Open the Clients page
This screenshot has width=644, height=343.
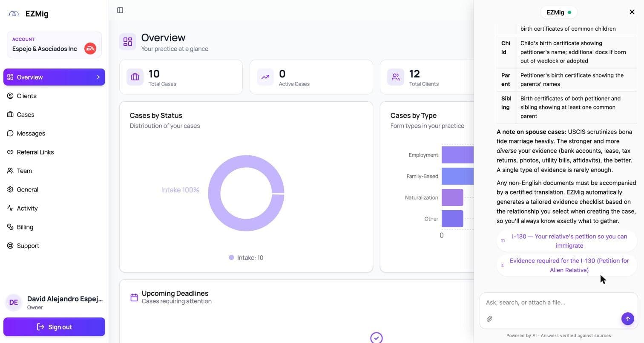(54, 96)
